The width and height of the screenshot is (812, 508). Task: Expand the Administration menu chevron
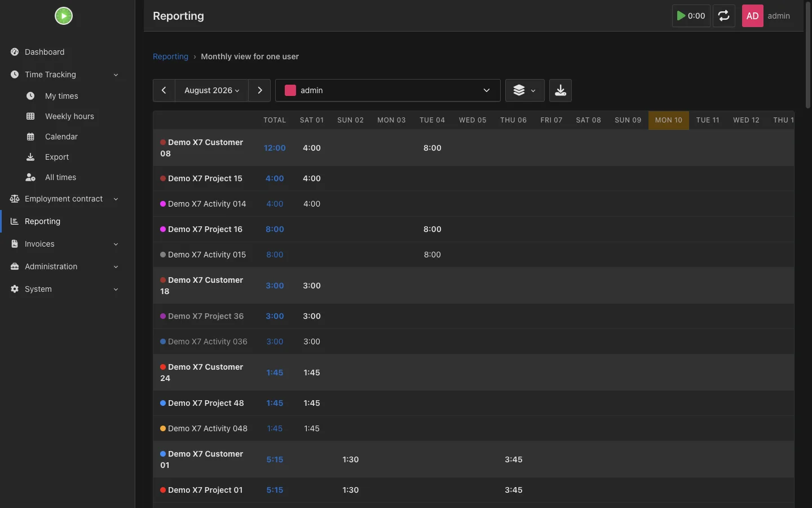116,267
